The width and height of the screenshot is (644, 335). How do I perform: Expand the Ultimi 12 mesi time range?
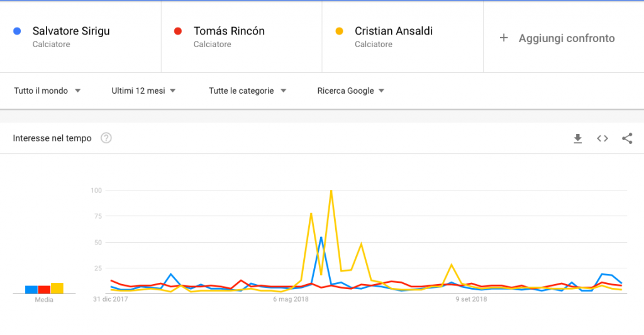[143, 91]
